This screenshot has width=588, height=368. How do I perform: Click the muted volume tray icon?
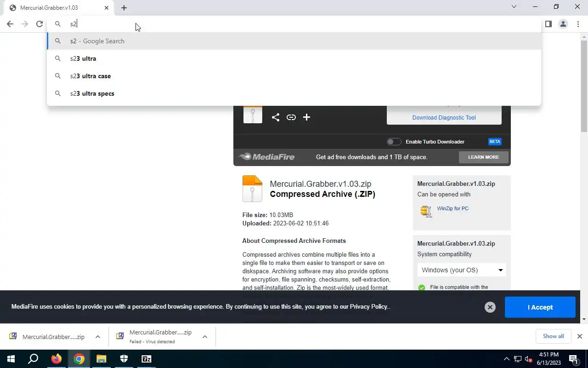[x=528, y=359]
